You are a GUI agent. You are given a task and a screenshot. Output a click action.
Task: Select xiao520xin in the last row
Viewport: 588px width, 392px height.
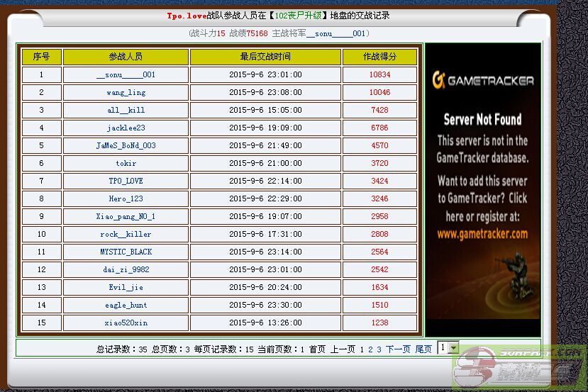coord(126,323)
